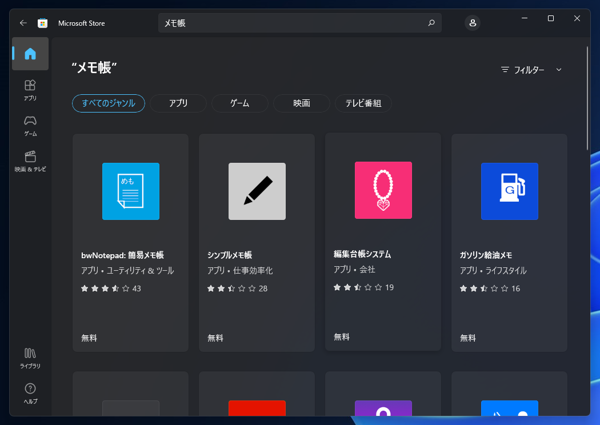
Task: Select the ゲーム genre filter tab
Action: pos(240,103)
